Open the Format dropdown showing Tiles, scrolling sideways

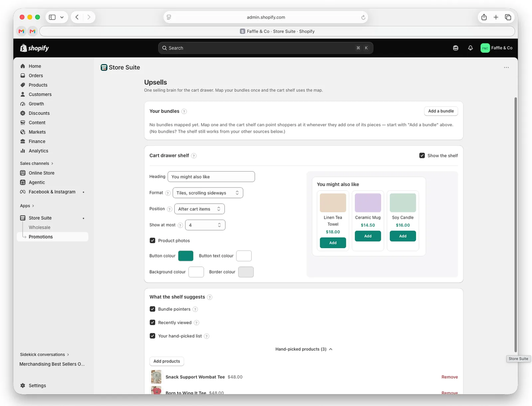pyautogui.click(x=208, y=193)
